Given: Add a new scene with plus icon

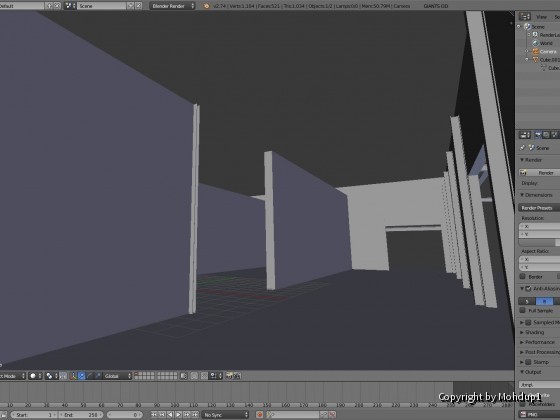Looking at the screenshot, I should pyautogui.click(x=130, y=6).
